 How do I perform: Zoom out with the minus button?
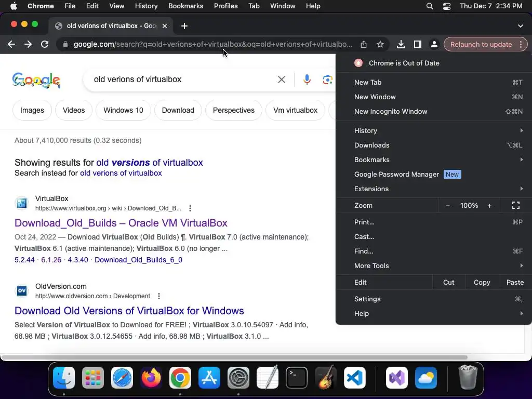(448, 206)
